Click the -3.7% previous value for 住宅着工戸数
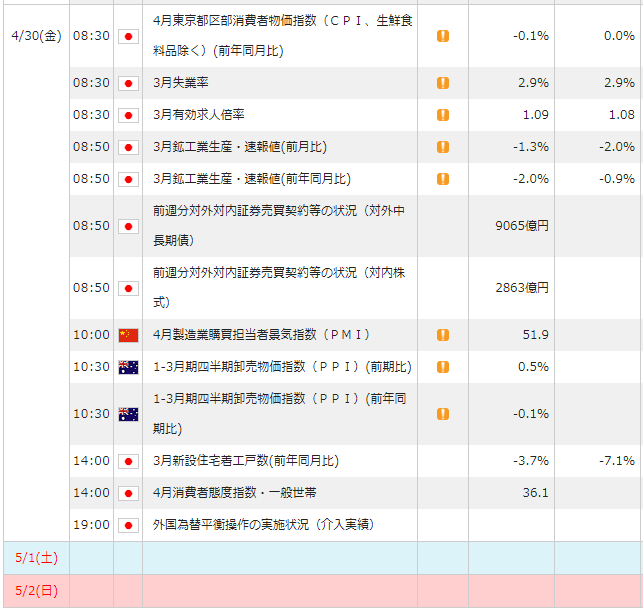 tap(531, 461)
